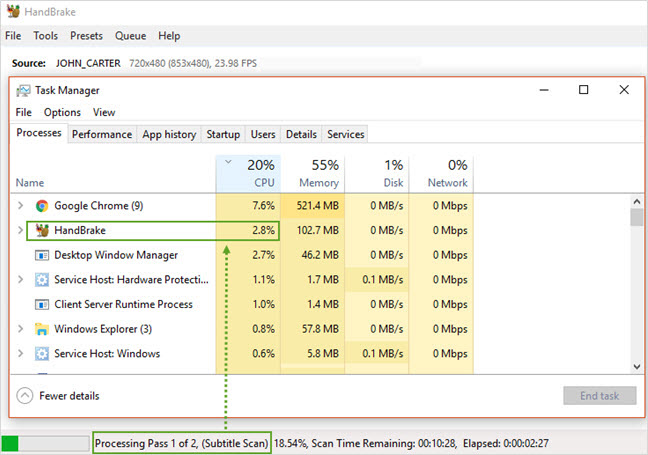Open Task Manager File menu

24,112
